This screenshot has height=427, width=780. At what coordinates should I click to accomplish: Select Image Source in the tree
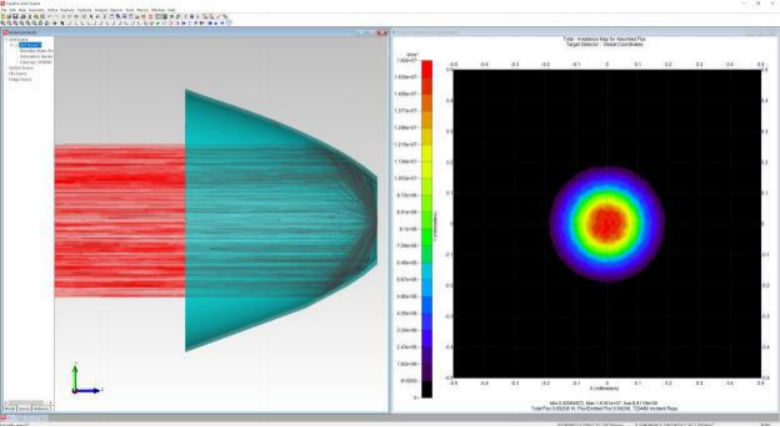click(x=20, y=79)
